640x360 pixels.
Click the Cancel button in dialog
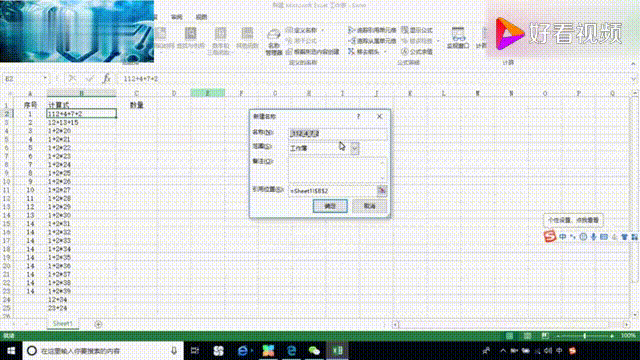369,206
